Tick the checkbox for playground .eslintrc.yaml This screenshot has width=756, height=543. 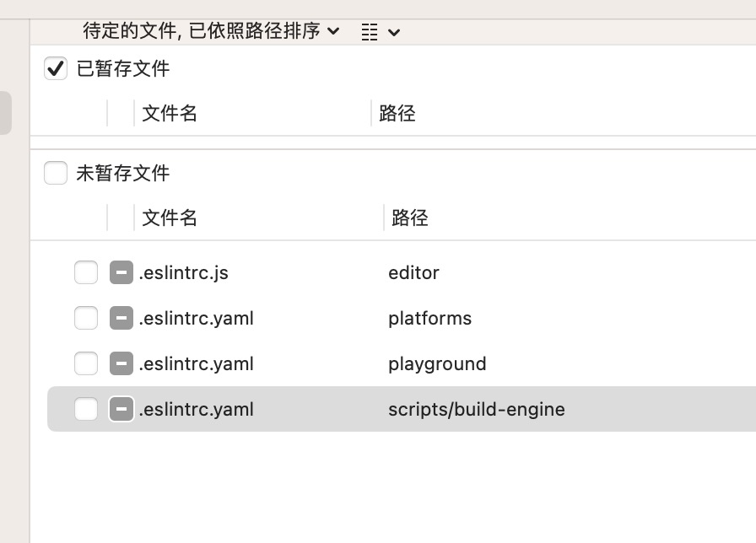[86, 363]
